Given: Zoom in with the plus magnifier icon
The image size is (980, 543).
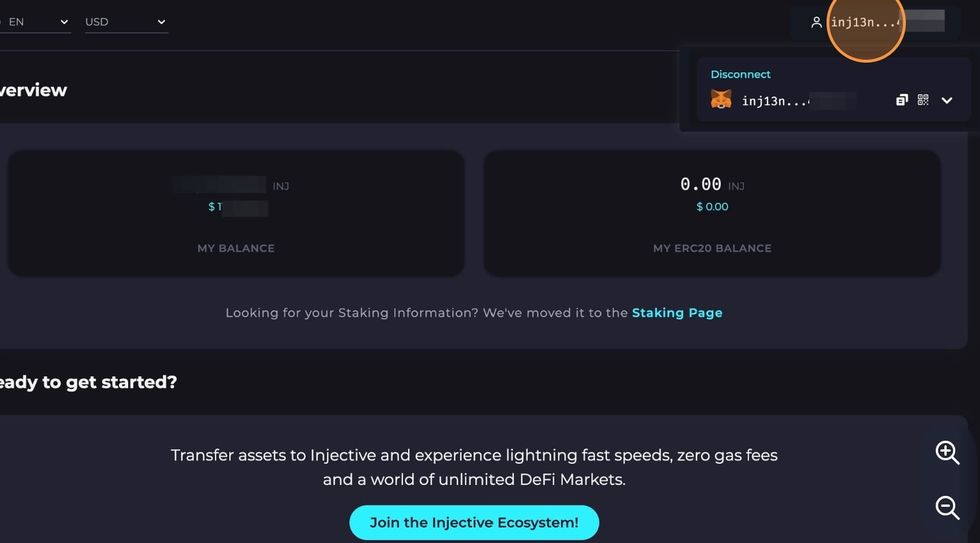Looking at the screenshot, I should (x=947, y=453).
